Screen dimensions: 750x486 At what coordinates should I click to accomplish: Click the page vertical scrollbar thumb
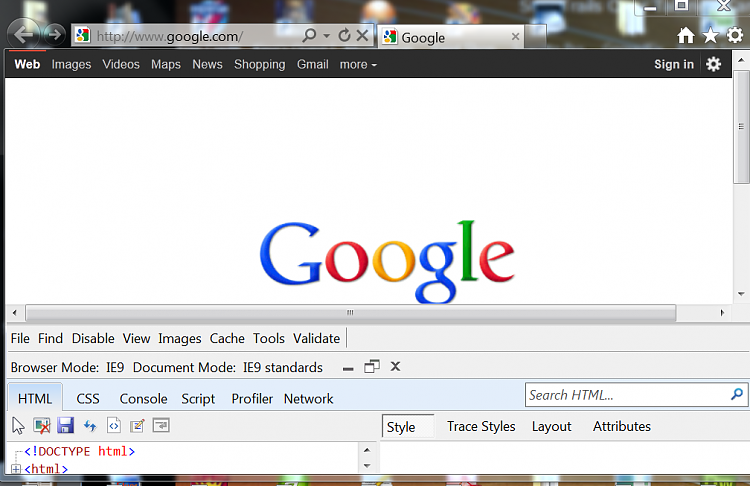point(741,127)
